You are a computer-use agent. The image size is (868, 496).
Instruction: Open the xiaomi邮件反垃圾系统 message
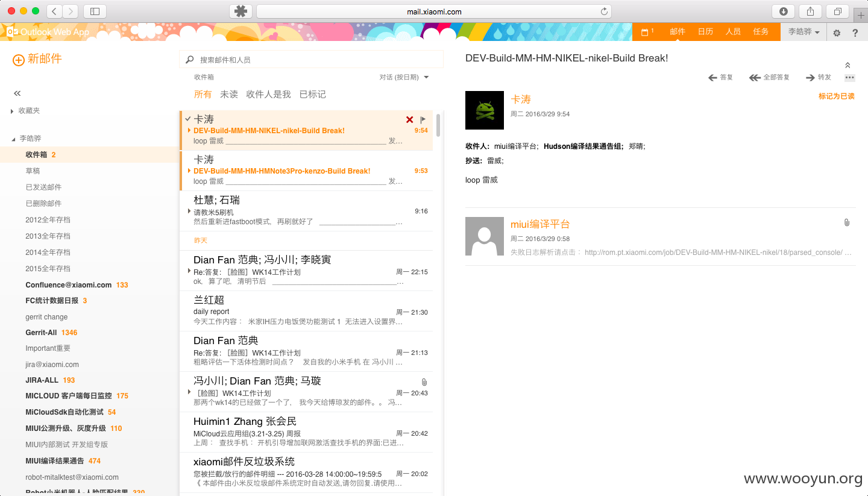coord(306,472)
